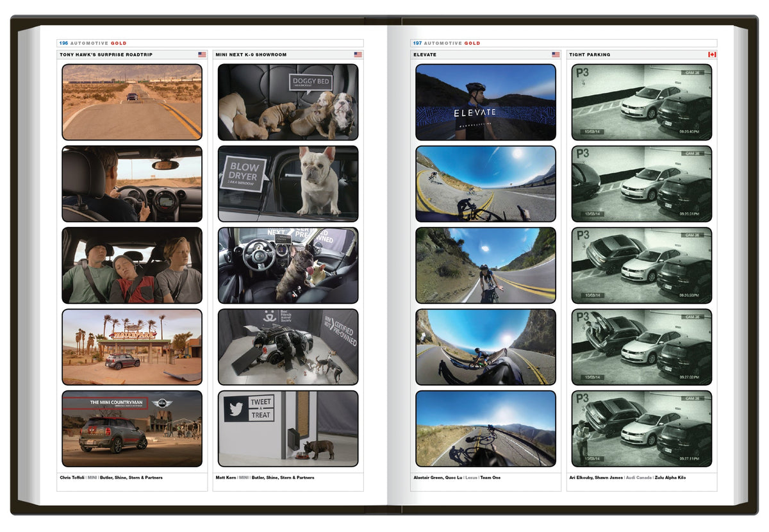Click the "MINI NEXT K-9 SHOWROOM" heading
The image size is (769, 532).
click(x=251, y=55)
